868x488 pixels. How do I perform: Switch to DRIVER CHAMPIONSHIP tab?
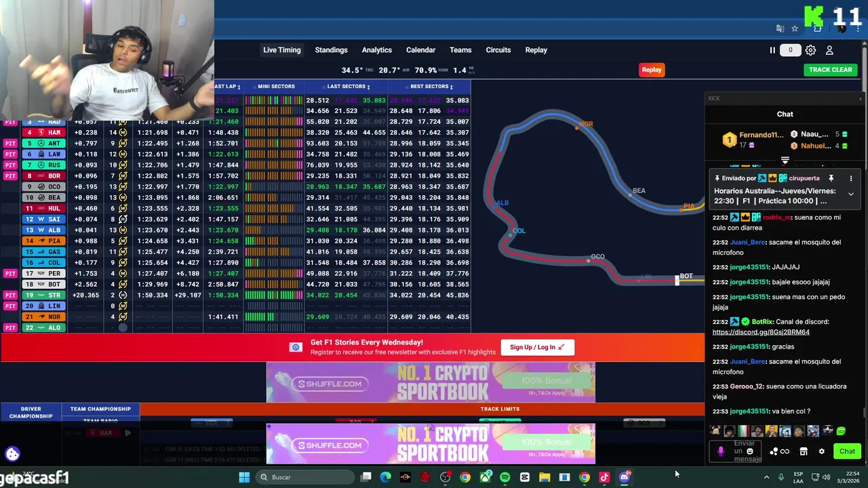point(31,412)
